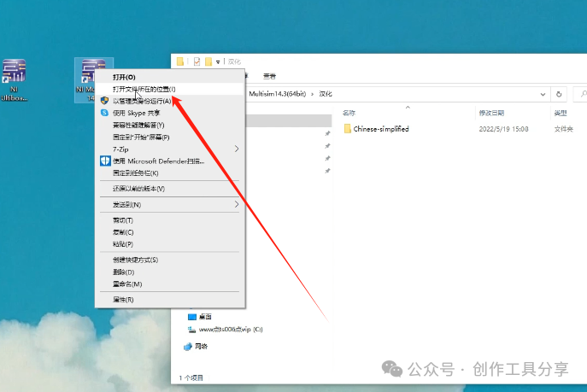Click the refresh button in Explorer
This screenshot has height=392, width=587.
click(x=559, y=94)
